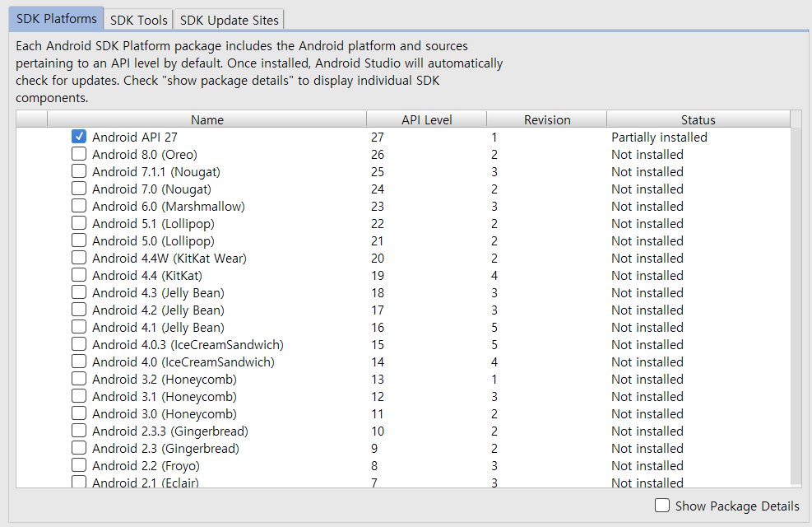The width and height of the screenshot is (812, 527).
Task: Check Android 2.3 (Gingerbread) checkbox
Action: point(79,448)
